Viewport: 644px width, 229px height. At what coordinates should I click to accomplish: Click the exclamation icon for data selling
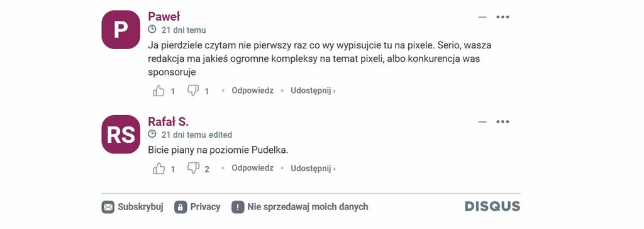click(x=238, y=207)
